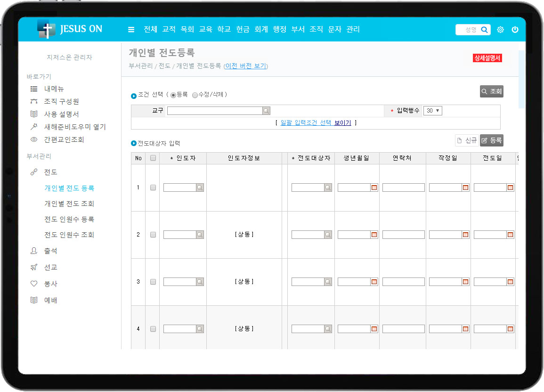
Task: Click the 연락처 input field in row 1
Action: pyautogui.click(x=403, y=188)
